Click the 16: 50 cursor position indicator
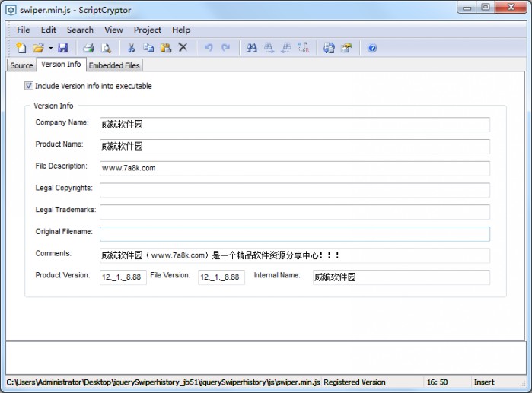 (x=437, y=382)
